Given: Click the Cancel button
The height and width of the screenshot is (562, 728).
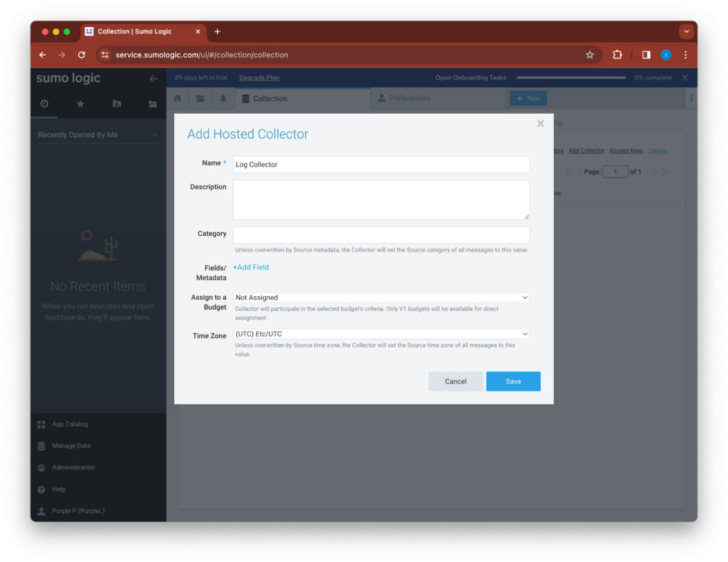Looking at the screenshot, I should (x=456, y=382).
